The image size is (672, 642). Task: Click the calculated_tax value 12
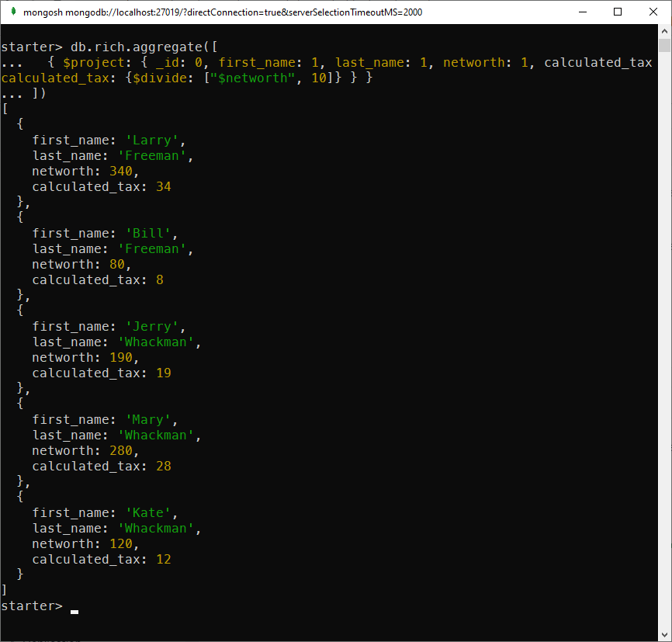tap(163, 559)
